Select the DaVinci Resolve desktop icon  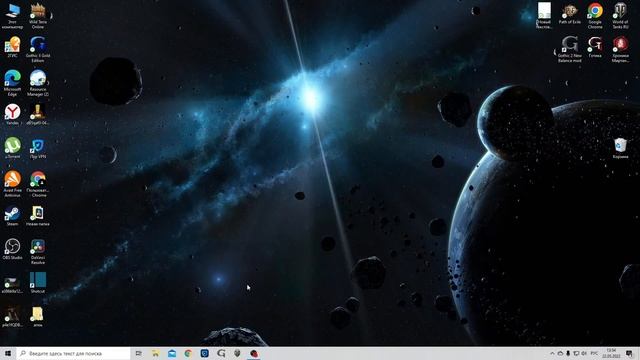(x=38, y=251)
